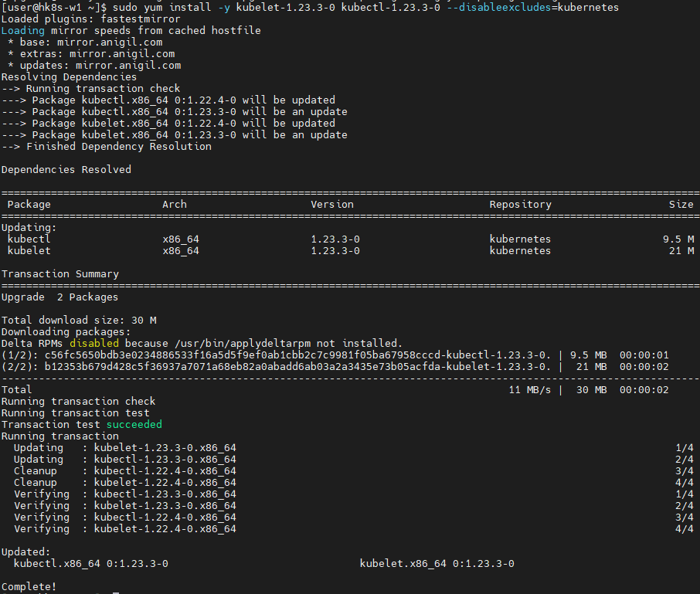700x594 pixels.
Task: Click the 'Dependencies Resolved' text
Action: tap(66, 170)
